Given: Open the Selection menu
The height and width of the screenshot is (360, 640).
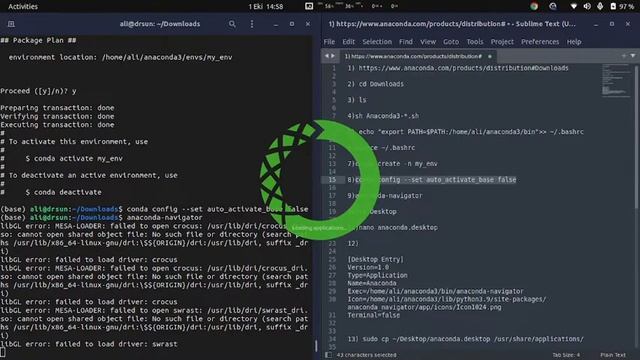Looking at the screenshot, I should (377, 42).
